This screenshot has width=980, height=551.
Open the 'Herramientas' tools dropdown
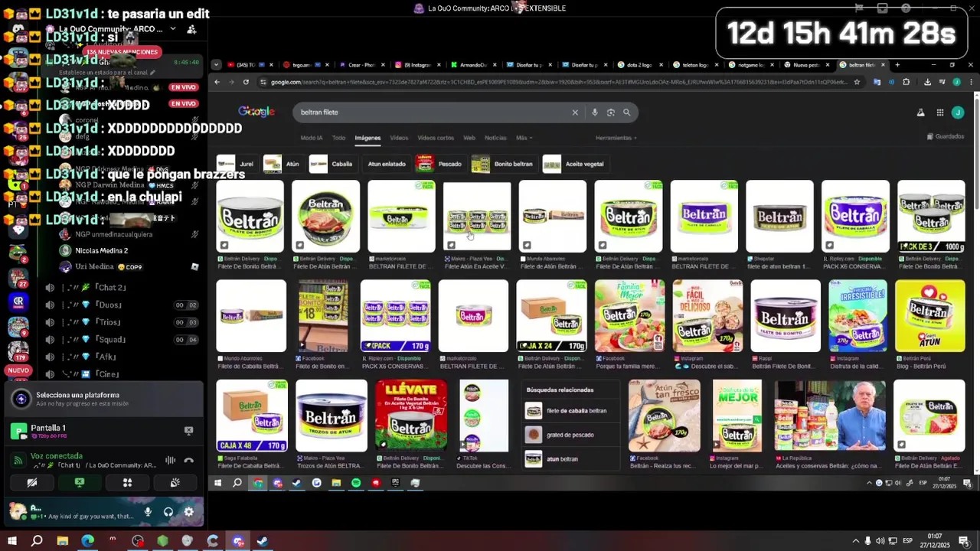(x=616, y=138)
